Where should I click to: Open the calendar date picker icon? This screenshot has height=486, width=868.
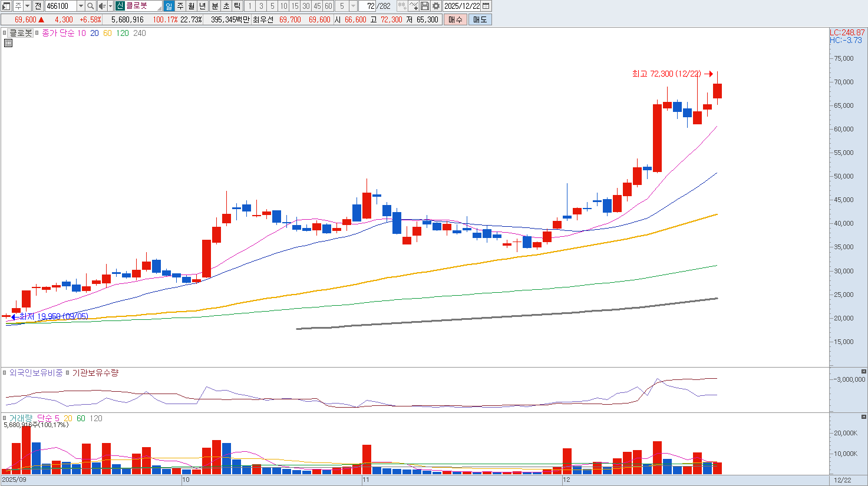tap(486, 6)
